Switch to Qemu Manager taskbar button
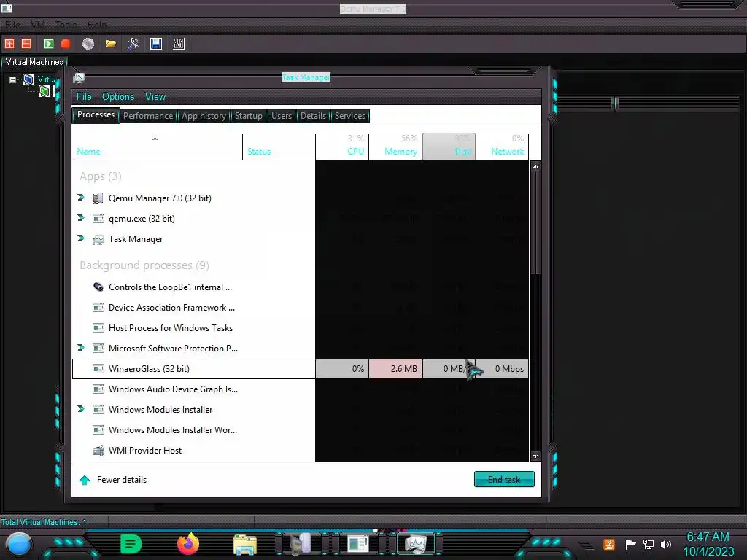747x560 pixels. (x=301, y=544)
